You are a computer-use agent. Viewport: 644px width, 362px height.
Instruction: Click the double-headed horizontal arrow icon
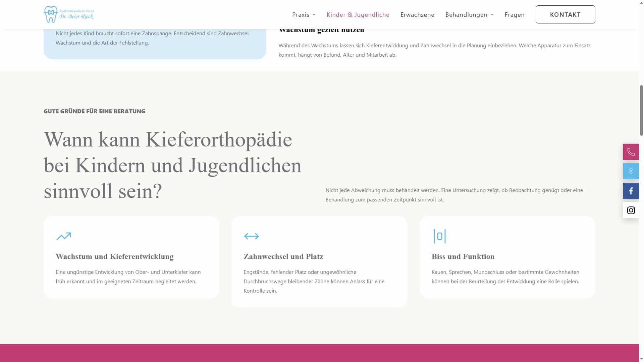coord(252,236)
